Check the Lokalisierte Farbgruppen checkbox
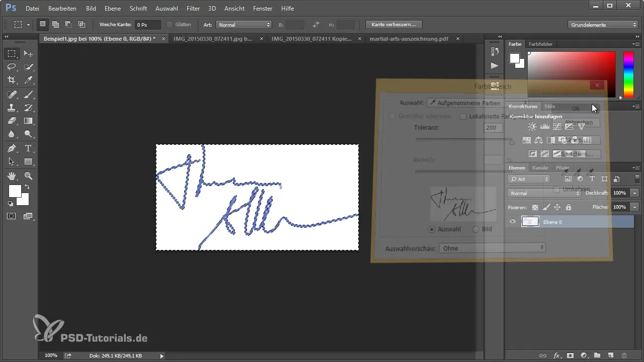 [463, 116]
